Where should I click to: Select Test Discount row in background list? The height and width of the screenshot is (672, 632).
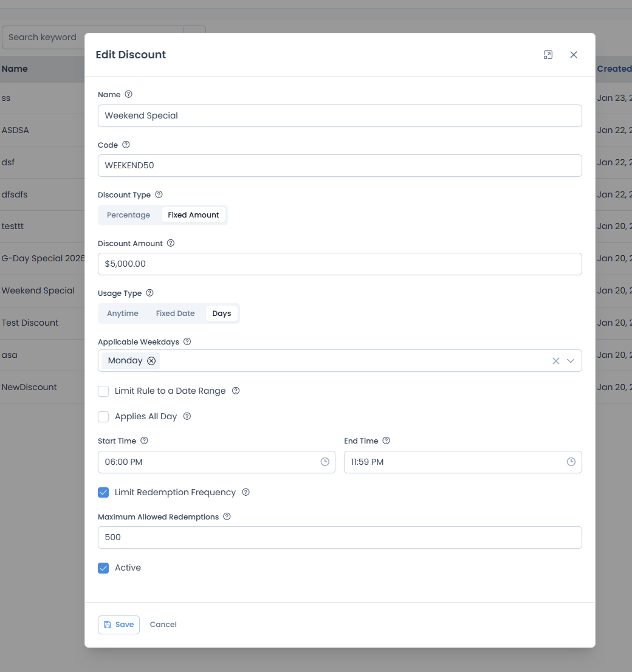pos(30,323)
